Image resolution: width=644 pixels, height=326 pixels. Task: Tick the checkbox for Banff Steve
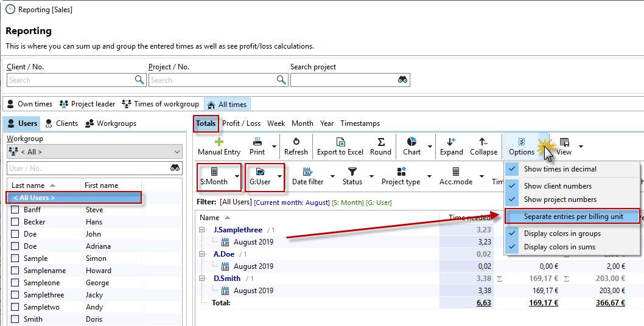(15, 210)
